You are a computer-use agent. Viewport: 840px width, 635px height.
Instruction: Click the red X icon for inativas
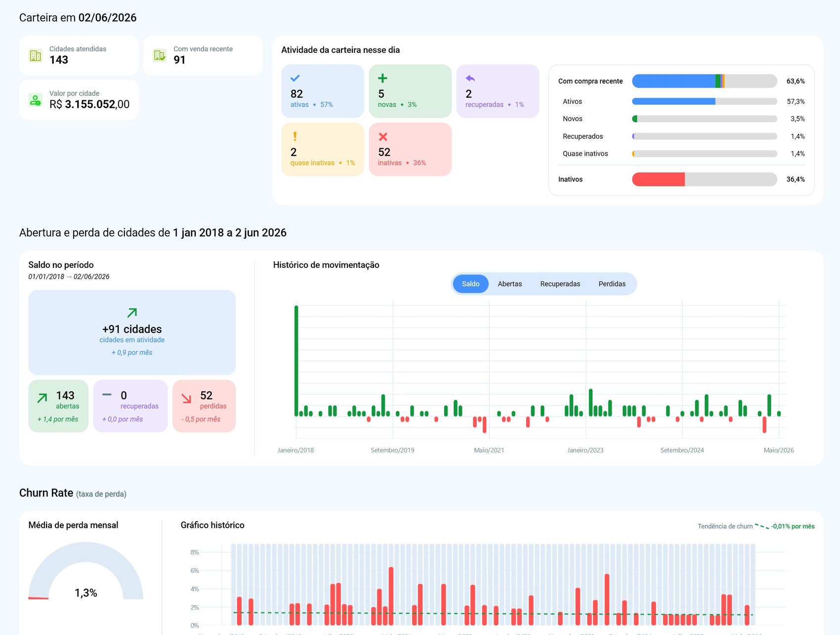[x=383, y=137]
